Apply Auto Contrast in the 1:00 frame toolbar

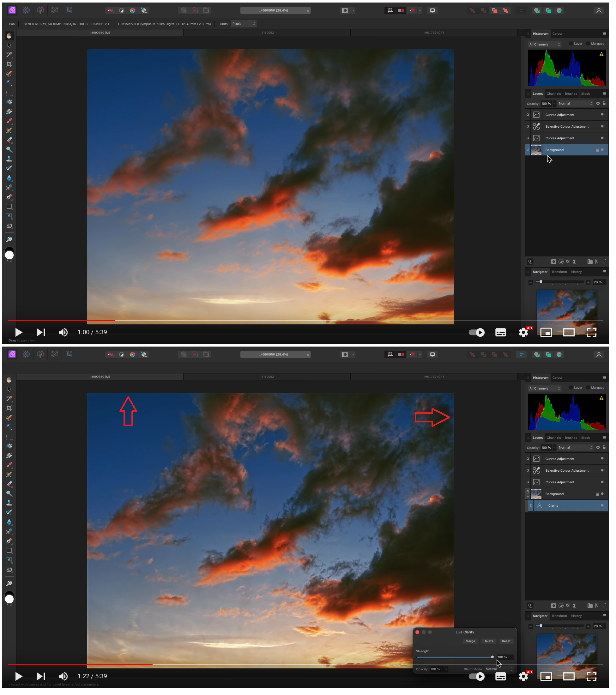point(122,10)
